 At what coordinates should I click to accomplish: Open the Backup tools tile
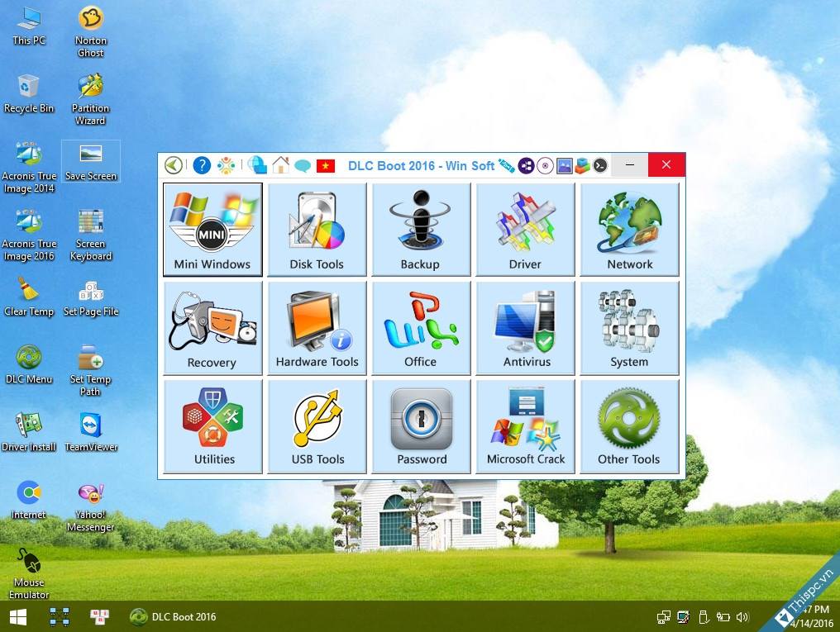point(421,230)
